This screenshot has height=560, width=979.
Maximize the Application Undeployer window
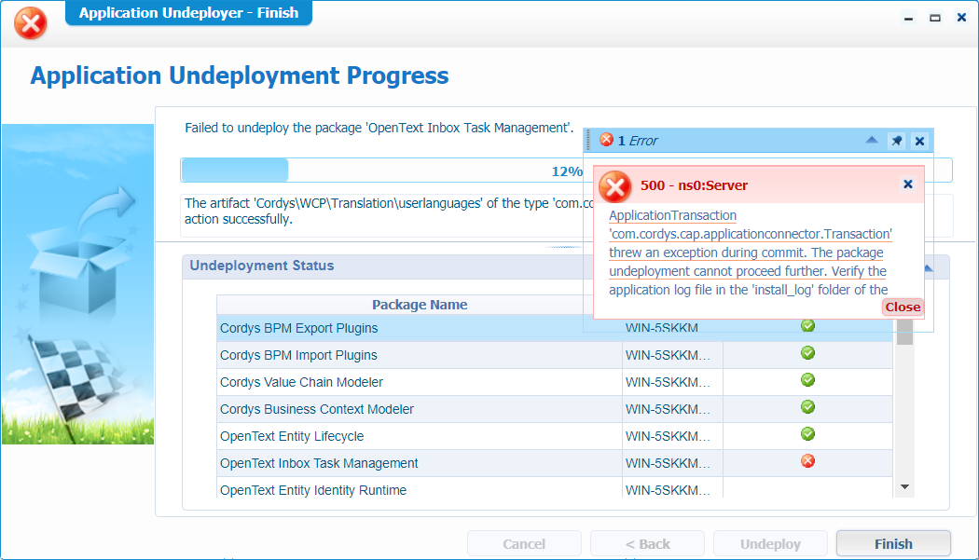click(934, 18)
